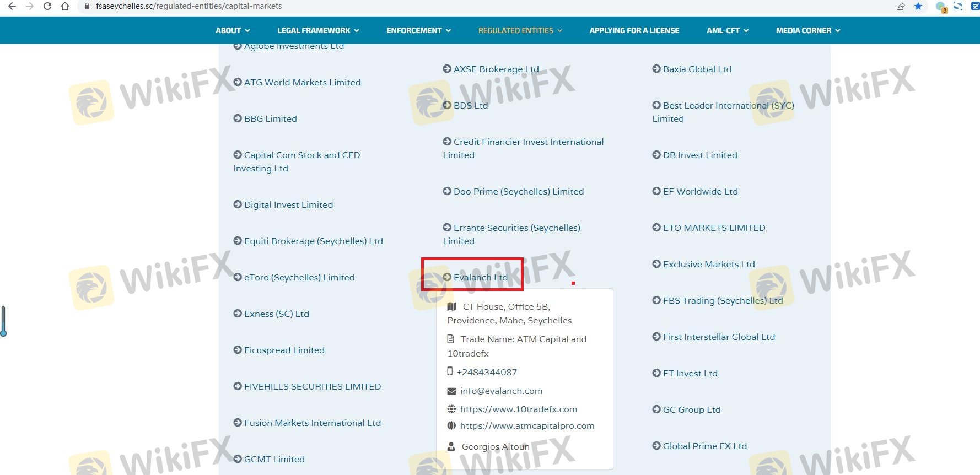Open Exclusive Markets Ltd entry
This screenshot has height=475, width=980.
[703, 264]
